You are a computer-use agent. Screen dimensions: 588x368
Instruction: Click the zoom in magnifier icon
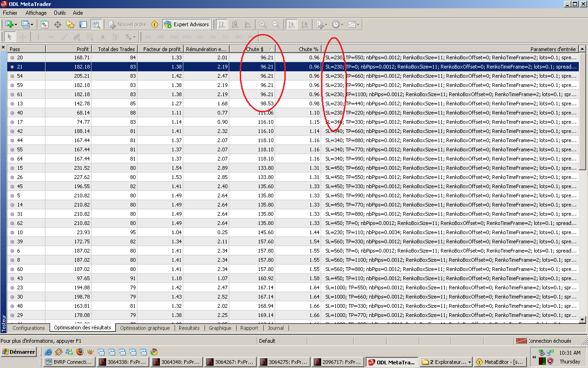point(263,24)
